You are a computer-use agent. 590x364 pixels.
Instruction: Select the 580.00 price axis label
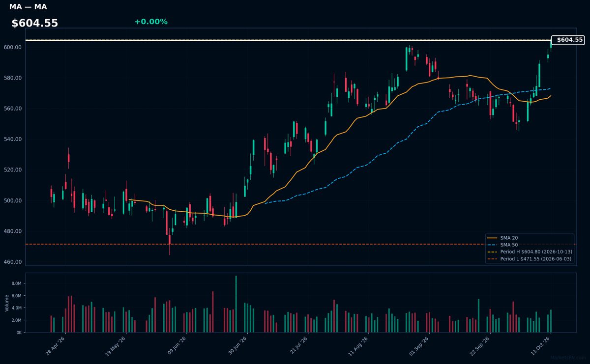pos(12,78)
